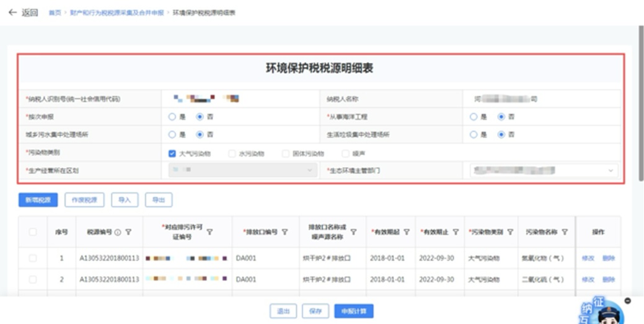
Task: Select 是 for 按次申报
Action: [172, 116]
